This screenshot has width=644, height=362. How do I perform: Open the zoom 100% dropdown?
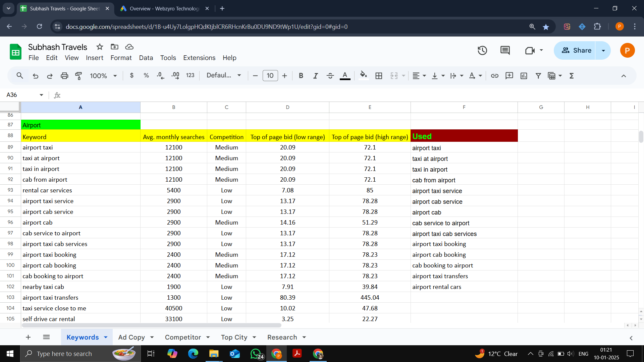tap(103, 76)
